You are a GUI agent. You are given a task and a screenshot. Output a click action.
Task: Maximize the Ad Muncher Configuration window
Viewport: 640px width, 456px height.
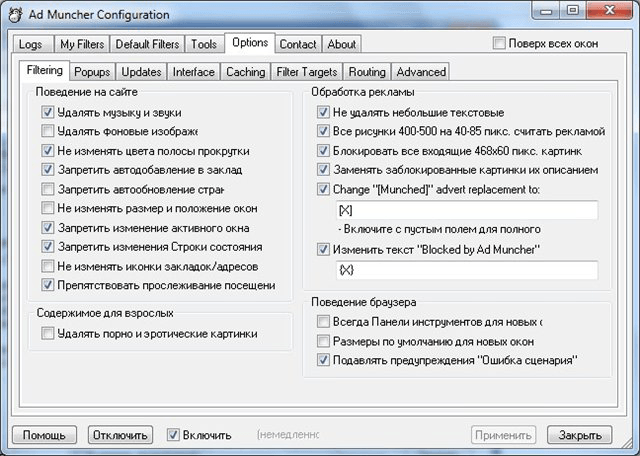click(x=573, y=11)
